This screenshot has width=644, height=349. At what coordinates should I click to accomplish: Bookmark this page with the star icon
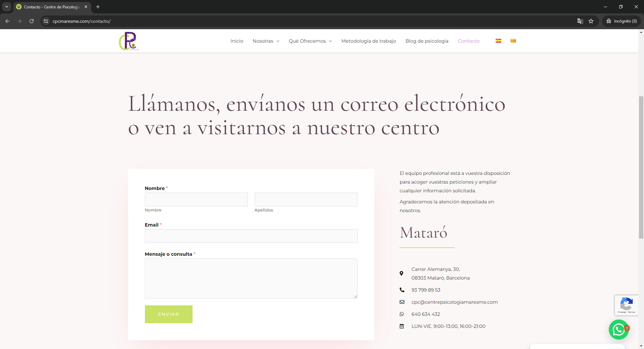click(x=591, y=21)
